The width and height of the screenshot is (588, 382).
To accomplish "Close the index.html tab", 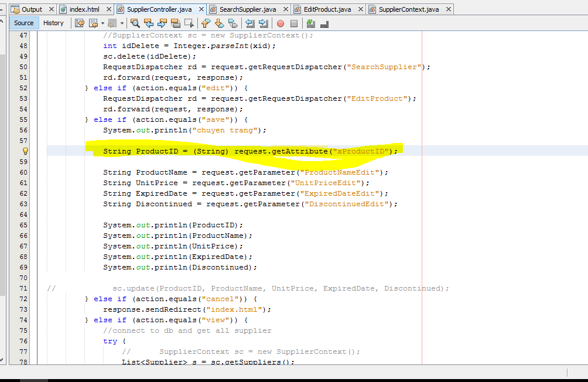I will point(107,9).
